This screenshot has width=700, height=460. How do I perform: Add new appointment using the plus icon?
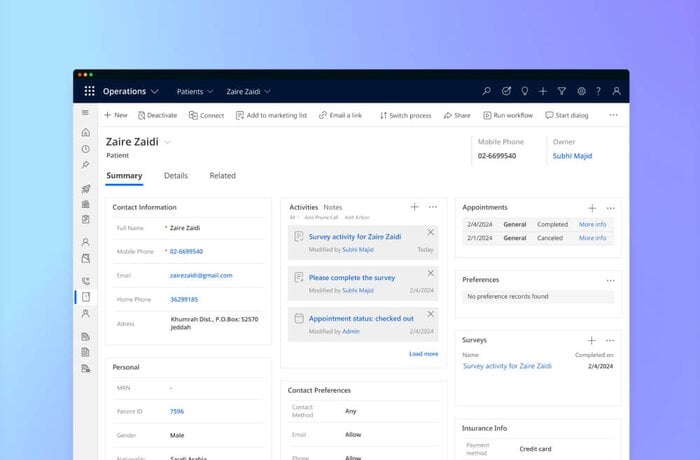[592, 208]
